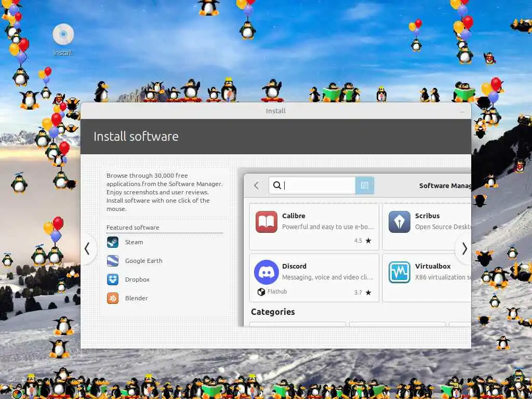
Task: Select Steam text in Featured software
Action: pos(134,242)
